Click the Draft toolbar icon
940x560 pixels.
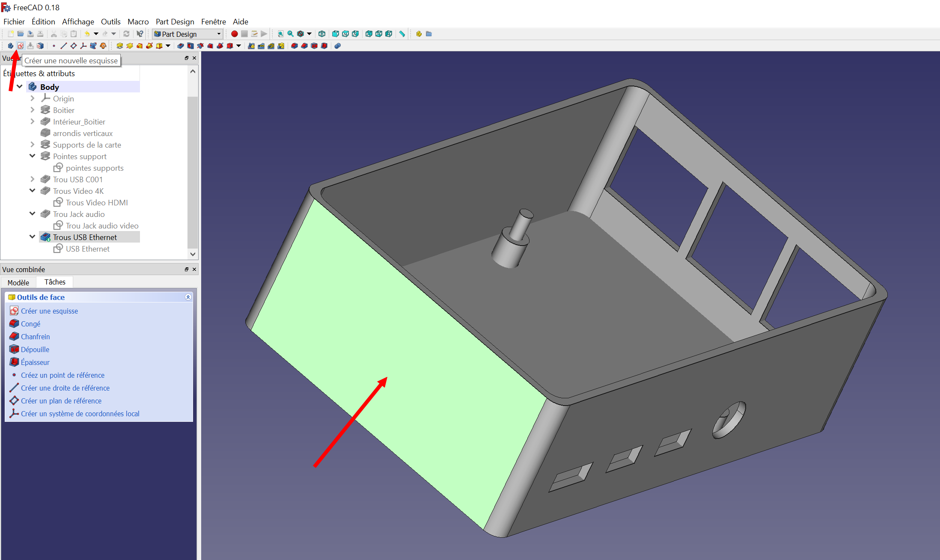click(x=314, y=46)
